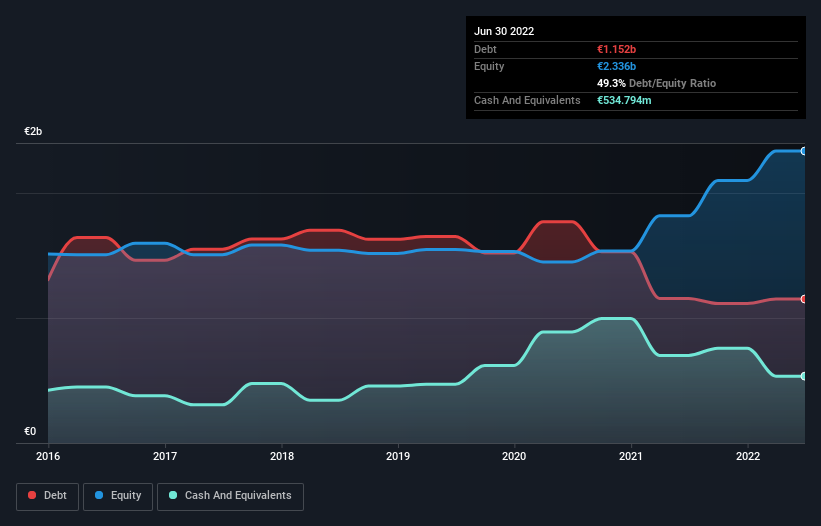
Task: Click Cash And Equivalents label in tooltip
Action: [527, 100]
